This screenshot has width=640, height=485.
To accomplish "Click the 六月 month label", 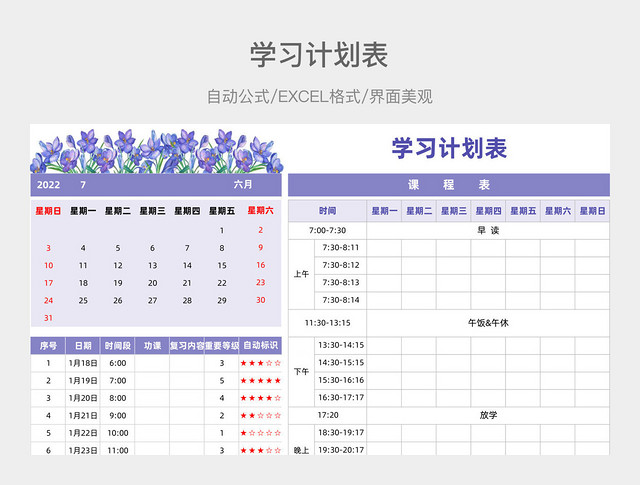I will [x=243, y=185].
